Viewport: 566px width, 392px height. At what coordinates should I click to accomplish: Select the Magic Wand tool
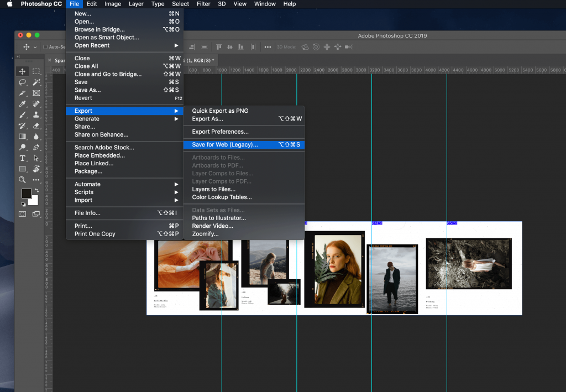[x=36, y=82]
